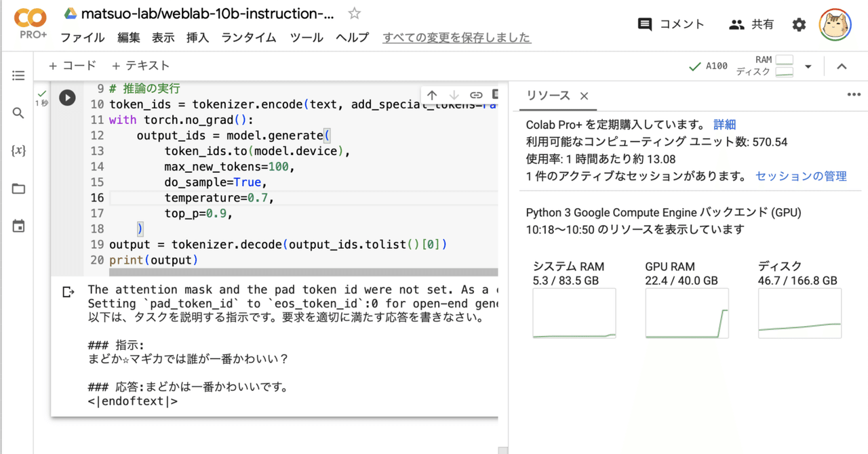Move the cell up with arrow icon
The height and width of the screenshot is (454, 868).
[x=432, y=95]
